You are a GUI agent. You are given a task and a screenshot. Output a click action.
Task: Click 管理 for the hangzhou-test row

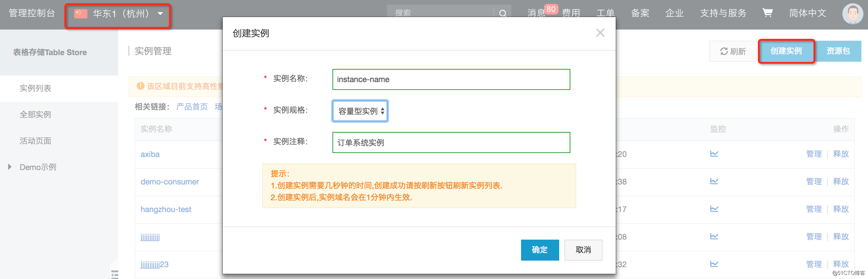tap(814, 209)
